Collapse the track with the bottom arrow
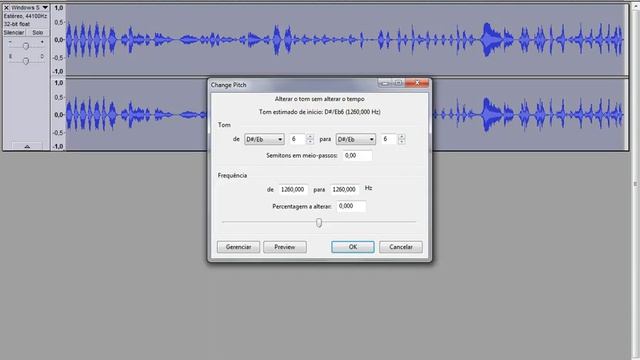This screenshot has width=640, height=360. tap(27, 147)
